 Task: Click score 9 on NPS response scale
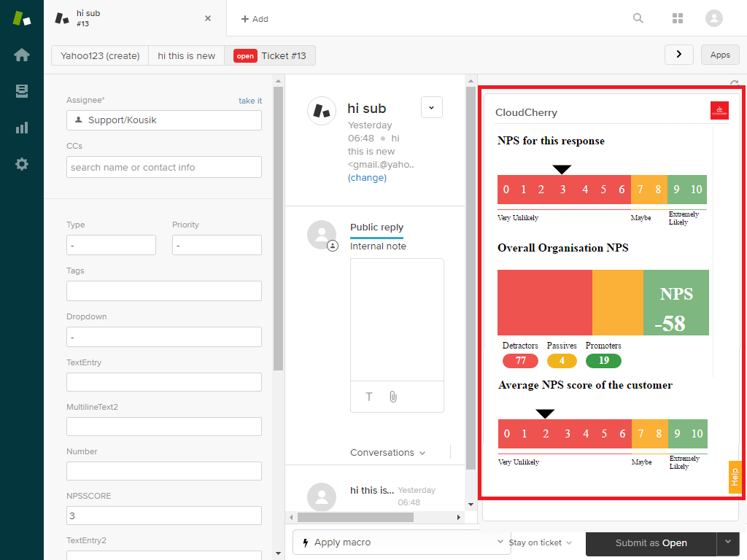pyautogui.click(x=676, y=190)
